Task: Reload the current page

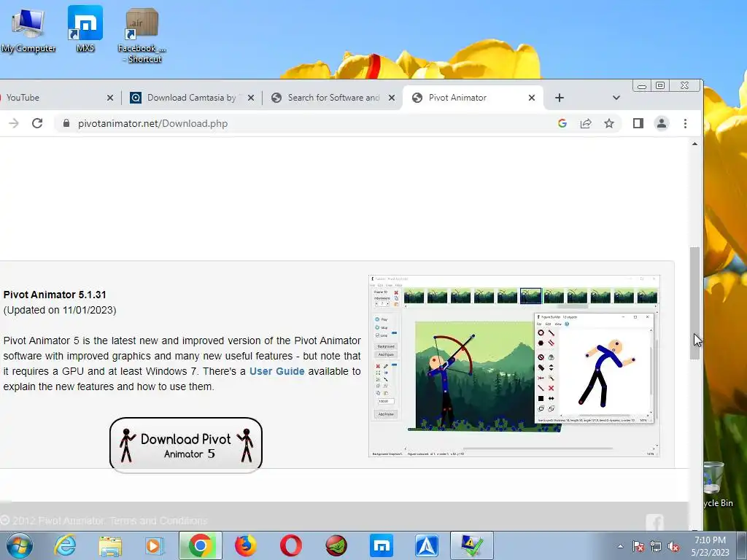Action: point(37,123)
